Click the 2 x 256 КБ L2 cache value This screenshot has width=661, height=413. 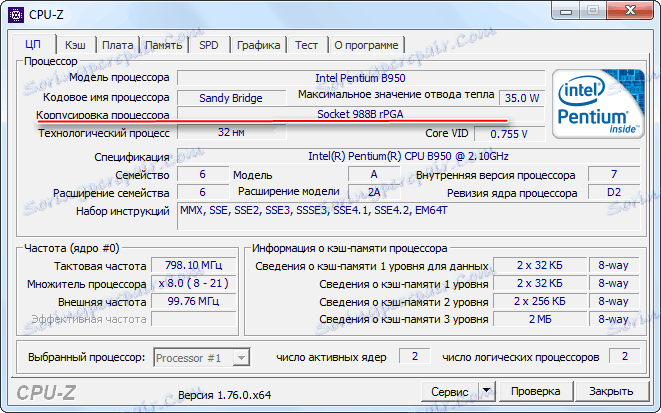(x=540, y=301)
